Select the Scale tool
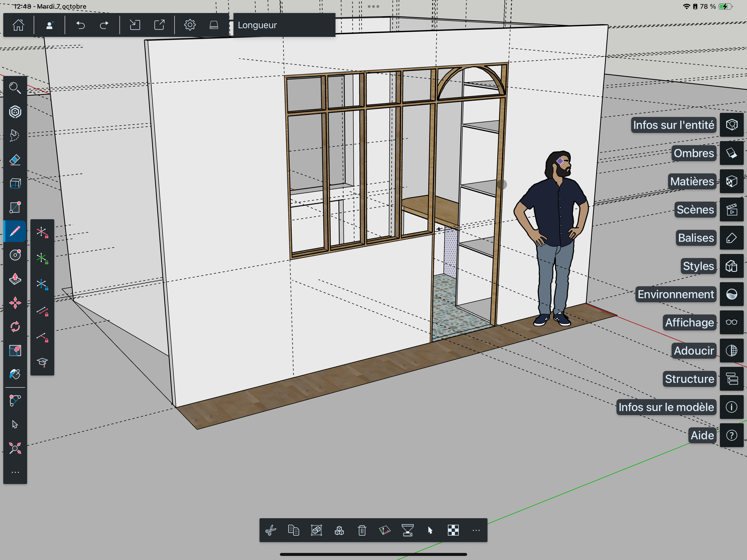 (x=15, y=351)
